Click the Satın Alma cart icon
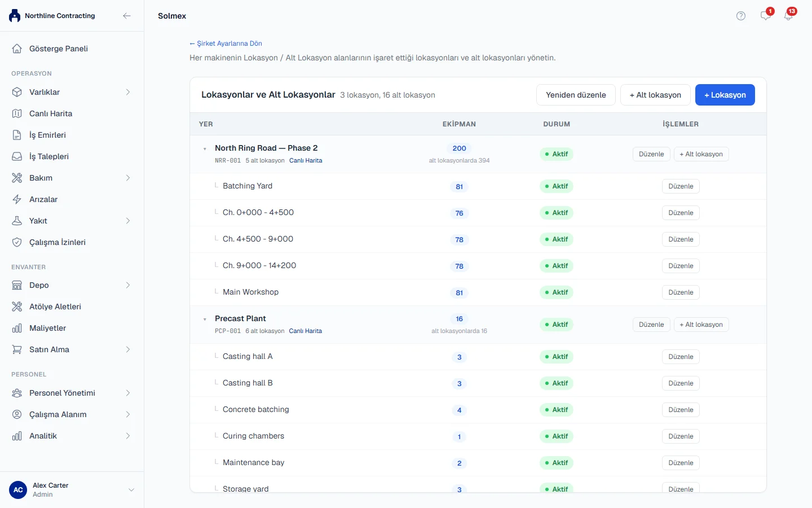This screenshot has width=812, height=508. tap(17, 349)
